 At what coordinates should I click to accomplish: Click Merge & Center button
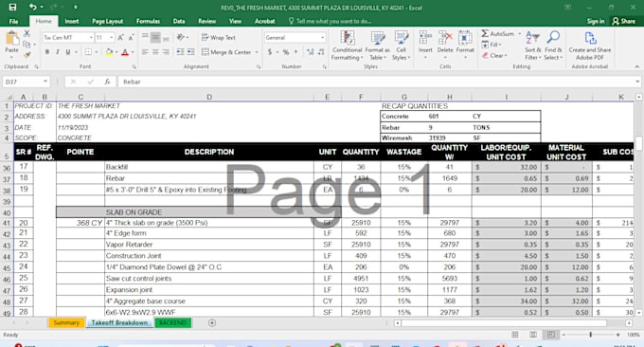click(226, 52)
